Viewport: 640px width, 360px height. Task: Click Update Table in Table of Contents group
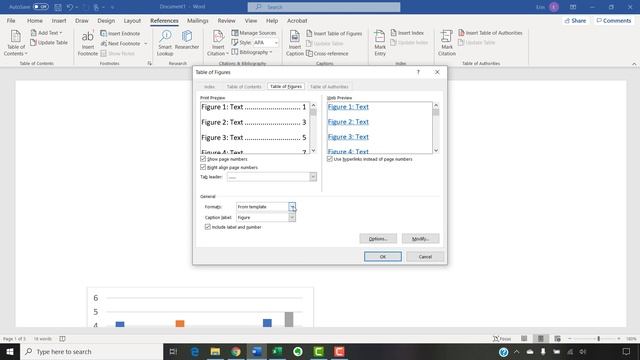49,42
